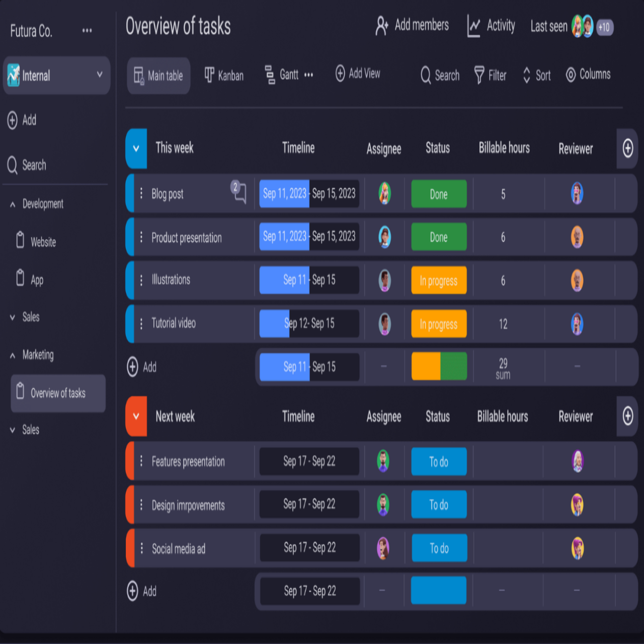Click the Add members person icon
The height and width of the screenshot is (644, 644).
(x=382, y=26)
